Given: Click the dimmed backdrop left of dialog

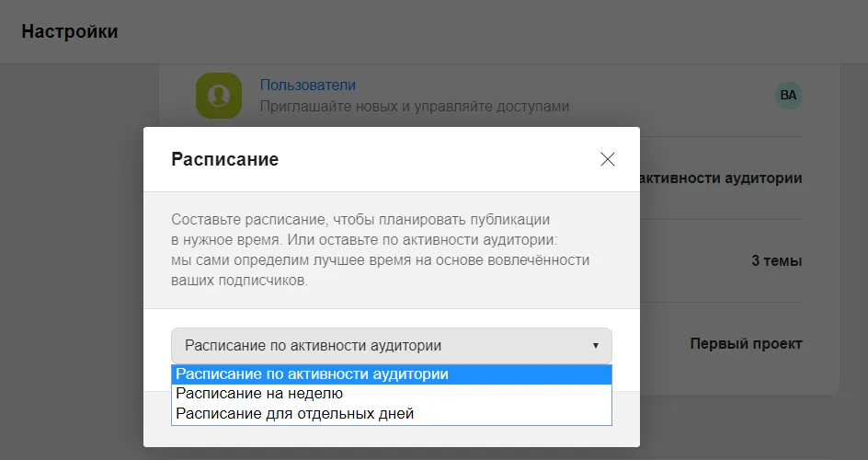Looking at the screenshot, I should [72, 277].
